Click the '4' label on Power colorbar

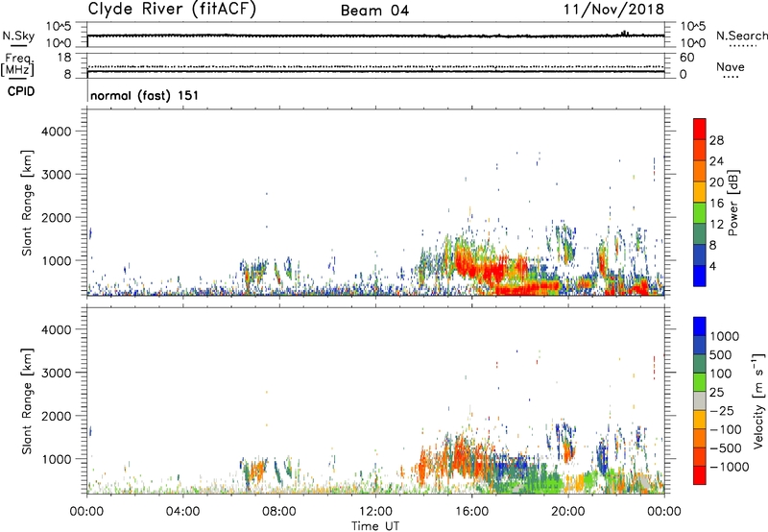(713, 266)
